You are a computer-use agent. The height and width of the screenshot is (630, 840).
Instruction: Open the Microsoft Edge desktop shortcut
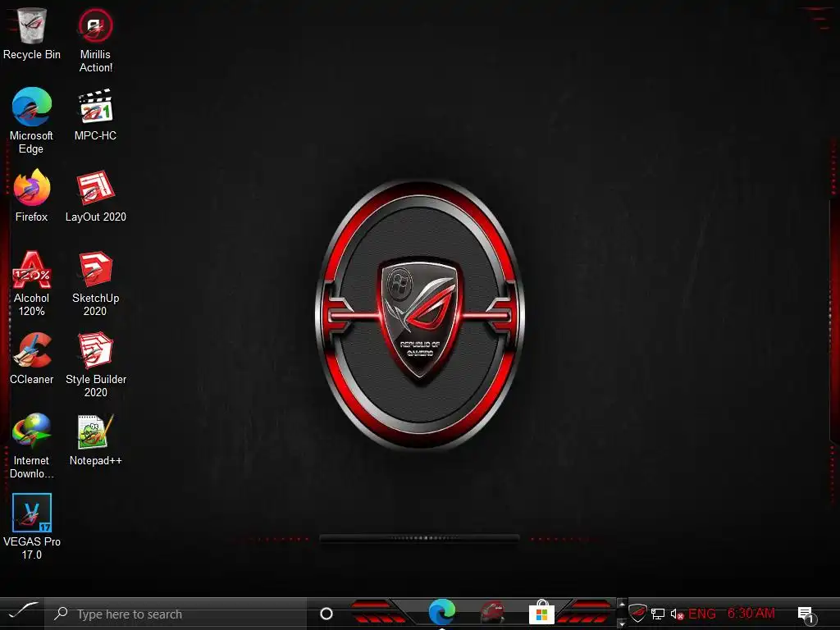tap(32, 121)
